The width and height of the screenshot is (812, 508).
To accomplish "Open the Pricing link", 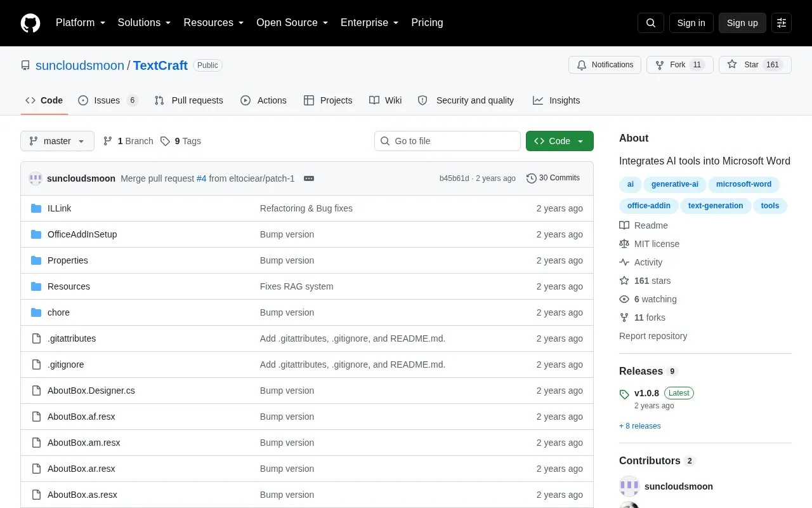I will pyautogui.click(x=427, y=23).
